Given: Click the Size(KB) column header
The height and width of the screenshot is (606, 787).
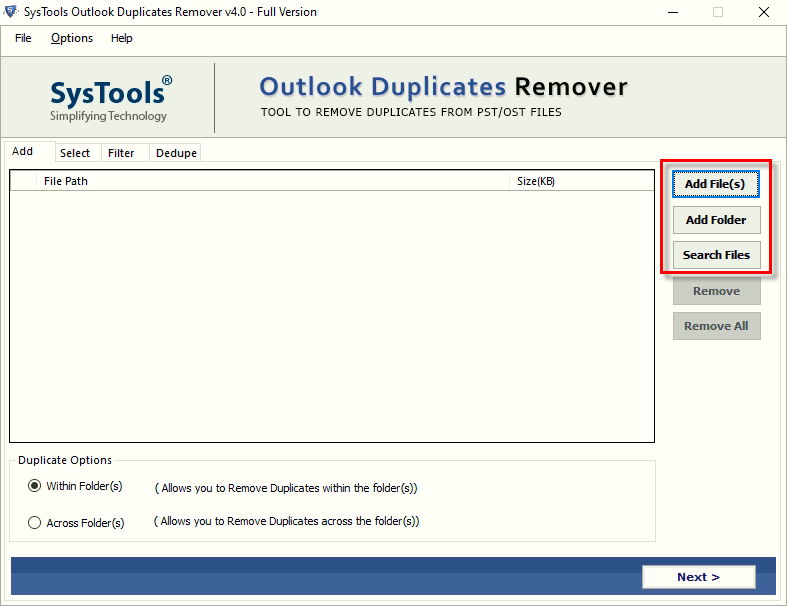Looking at the screenshot, I should [536, 181].
